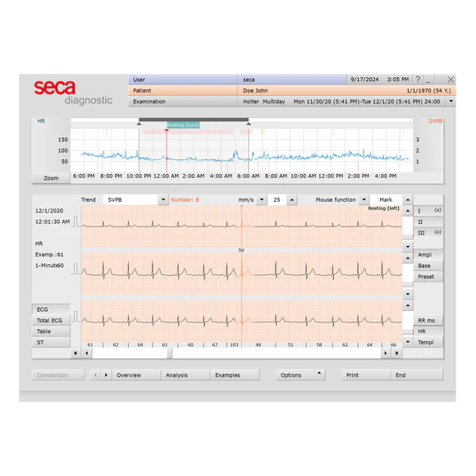This screenshot has width=476, height=476.
Task: Step the ECG strip back one arrow
Action: tap(87, 353)
